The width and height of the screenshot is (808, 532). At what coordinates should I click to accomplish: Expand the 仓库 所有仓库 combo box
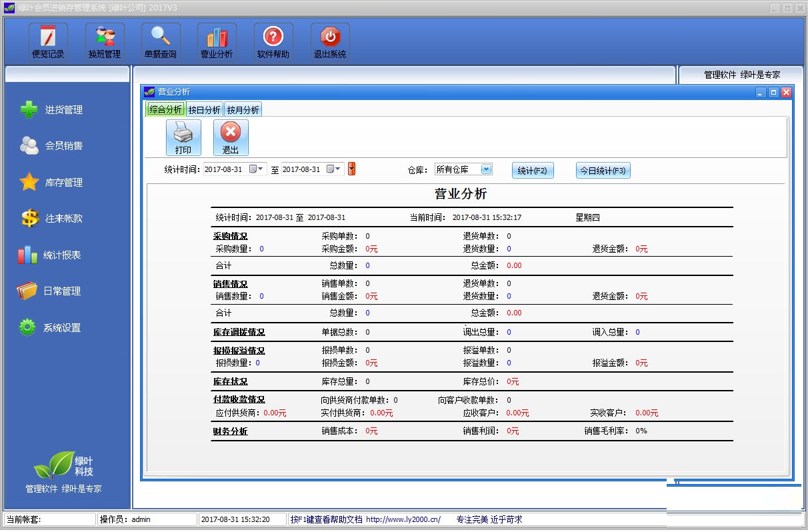[486, 169]
